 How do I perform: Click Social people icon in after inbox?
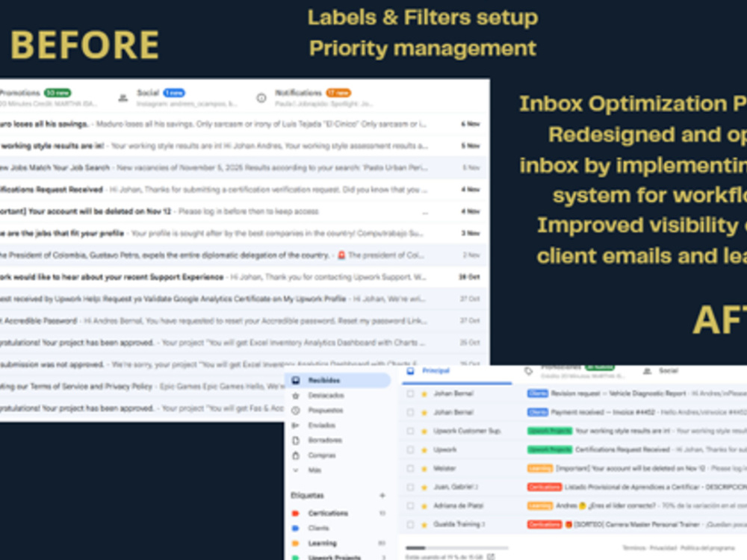pyautogui.click(x=647, y=370)
